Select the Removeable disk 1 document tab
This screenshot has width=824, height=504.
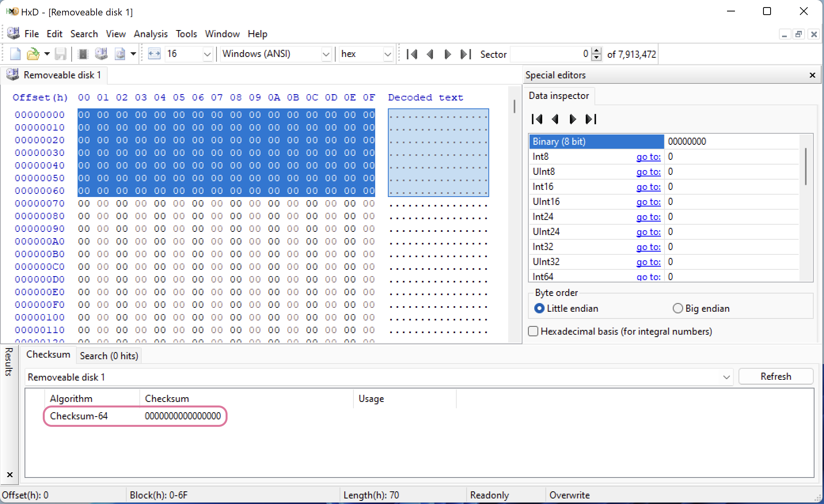pos(54,75)
